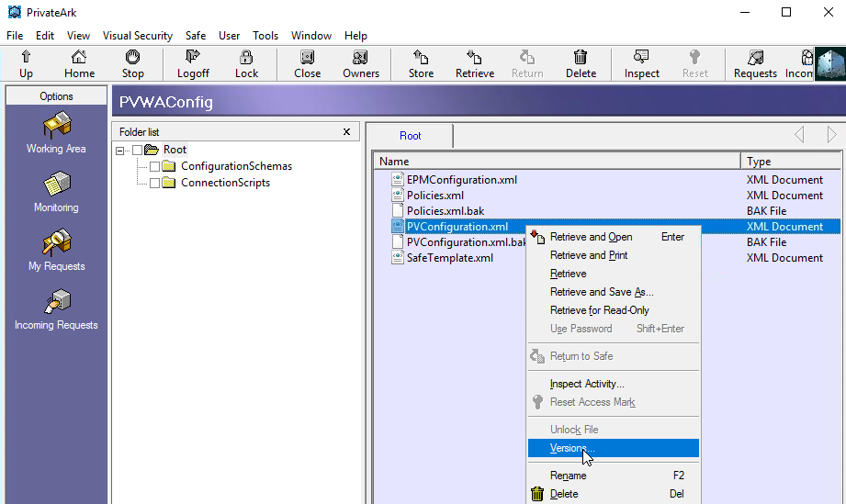This screenshot has width=846, height=504.
Task: Collapse the Root folder tree node
Action: click(x=121, y=150)
